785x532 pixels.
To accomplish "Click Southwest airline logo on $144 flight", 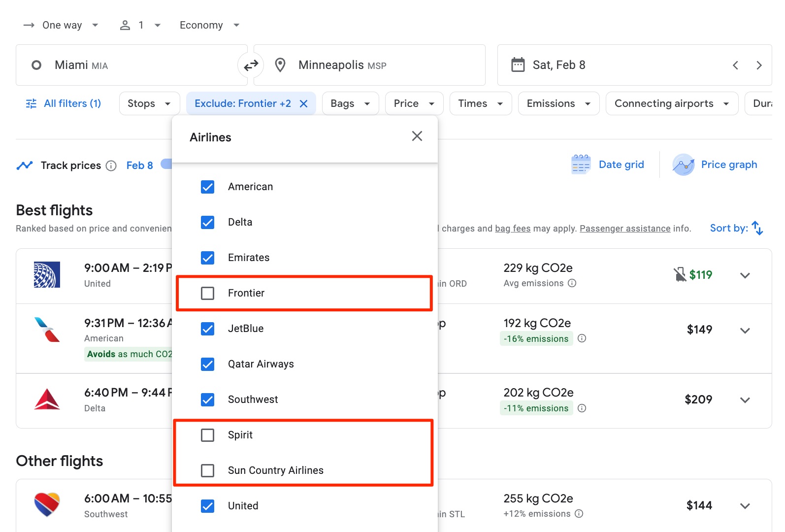I will tap(47, 505).
